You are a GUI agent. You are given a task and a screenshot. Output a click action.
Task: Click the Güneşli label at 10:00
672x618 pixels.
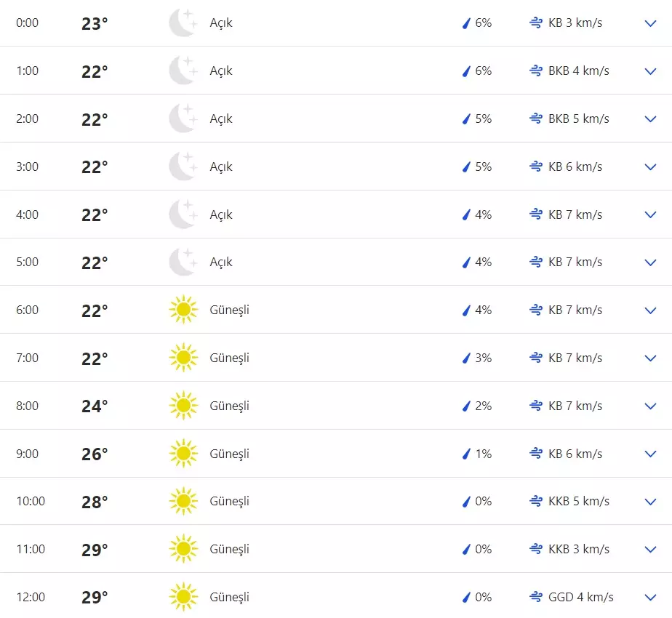[x=229, y=502]
